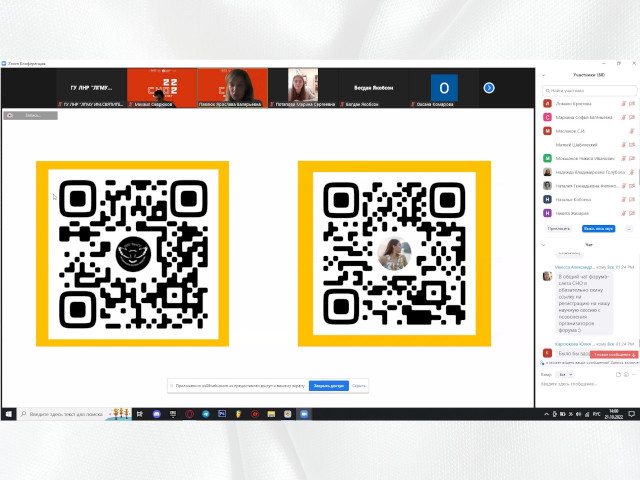Select the 'ГУ ЛНР ЛГМУ' video tile

click(x=92, y=88)
